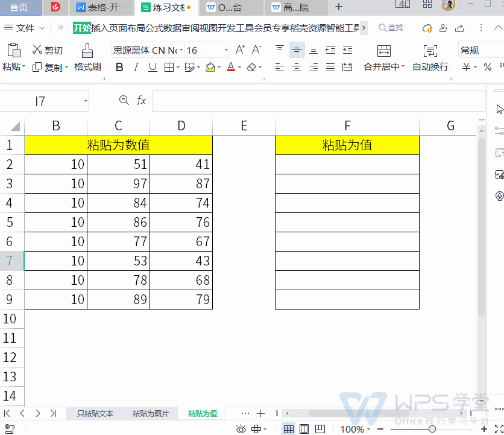Image resolution: width=504 pixels, height=435 pixels.
Task: Click the cloud sync status icon
Action: tap(427, 28)
